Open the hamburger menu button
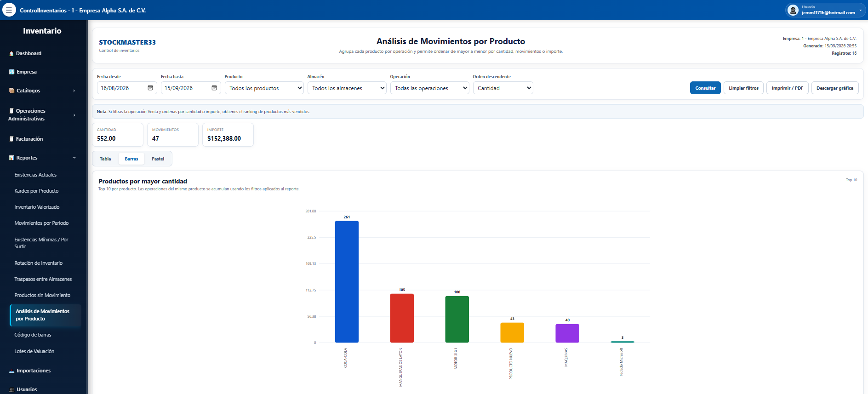868x394 pixels. (x=9, y=10)
